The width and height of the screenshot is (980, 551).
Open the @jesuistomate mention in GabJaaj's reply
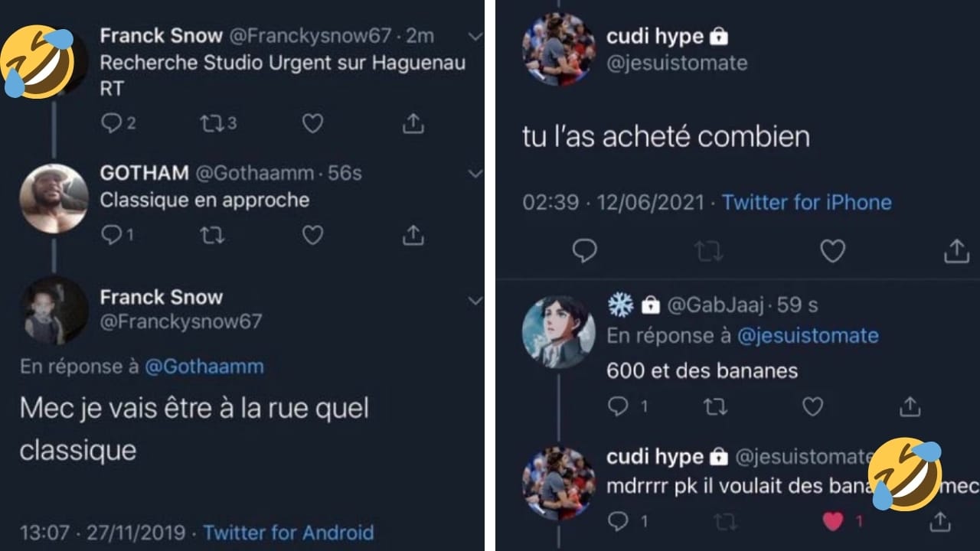click(808, 335)
